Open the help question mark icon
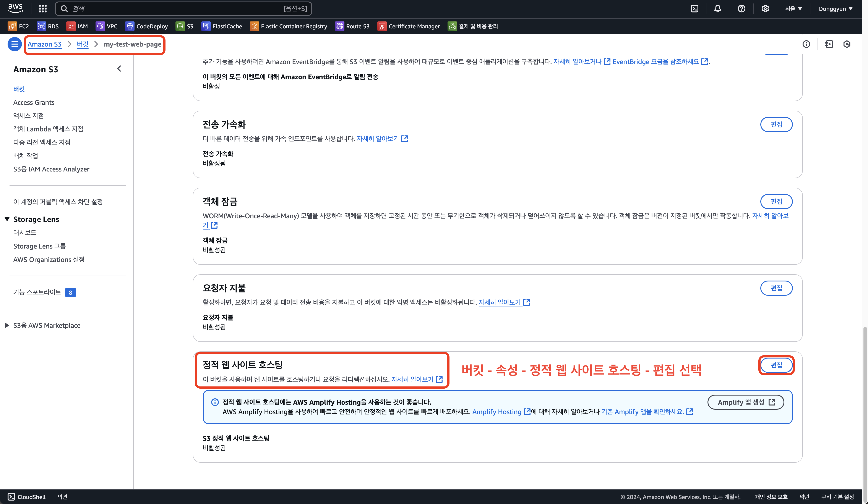 pyautogui.click(x=741, y=9)
